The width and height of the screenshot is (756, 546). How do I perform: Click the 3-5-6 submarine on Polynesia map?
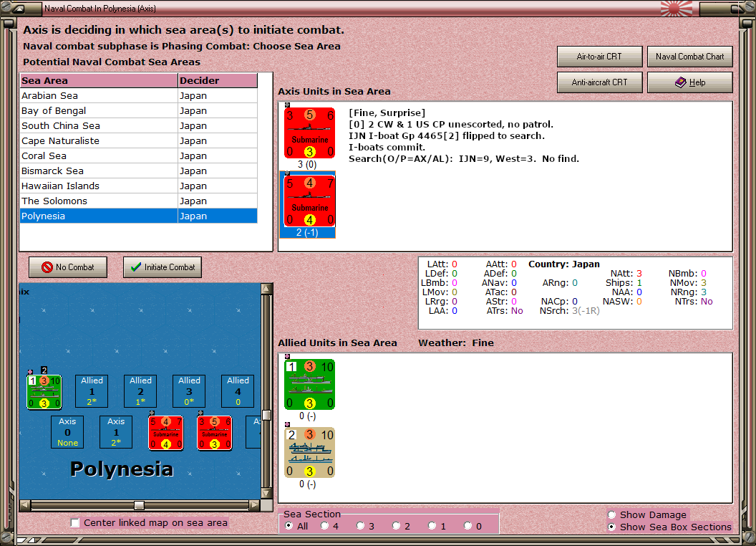(215, 433)
